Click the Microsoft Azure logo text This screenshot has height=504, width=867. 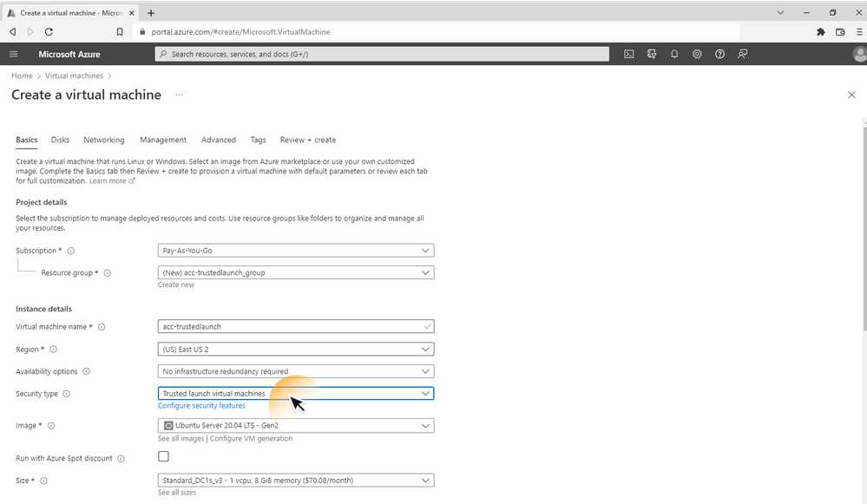coord(69,54)
